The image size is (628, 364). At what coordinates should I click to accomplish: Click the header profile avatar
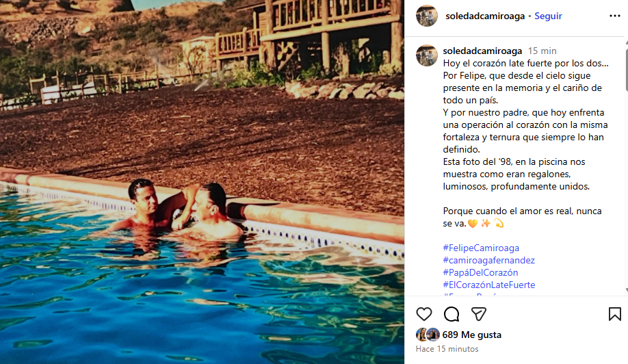(x=427, y=16)
